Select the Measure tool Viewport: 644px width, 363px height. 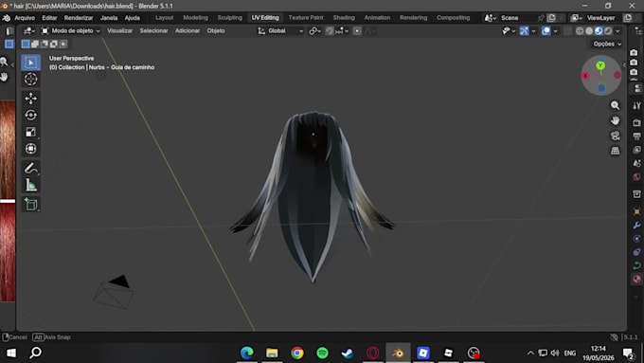31,185
